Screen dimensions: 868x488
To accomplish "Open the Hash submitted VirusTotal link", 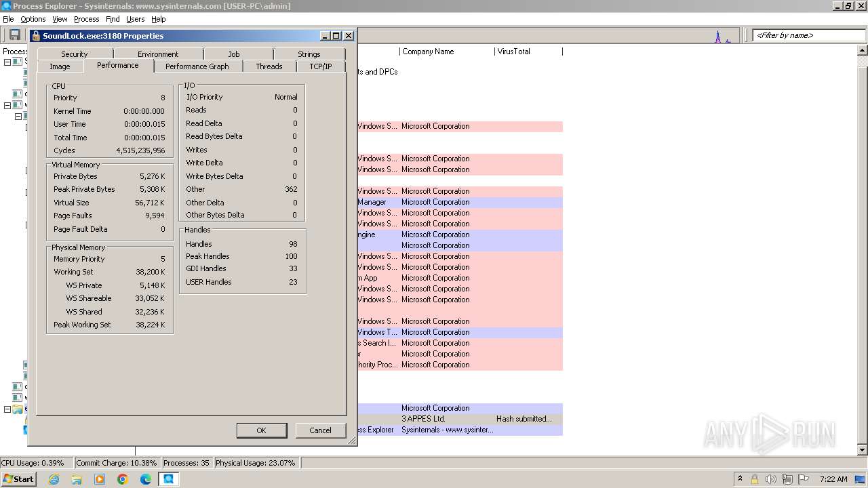I will [524, 419].
